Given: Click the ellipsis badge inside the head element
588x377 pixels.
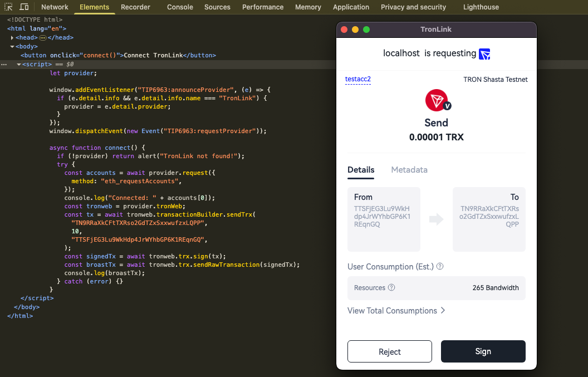Looking at the screenshot, I should tap(43, 37).
